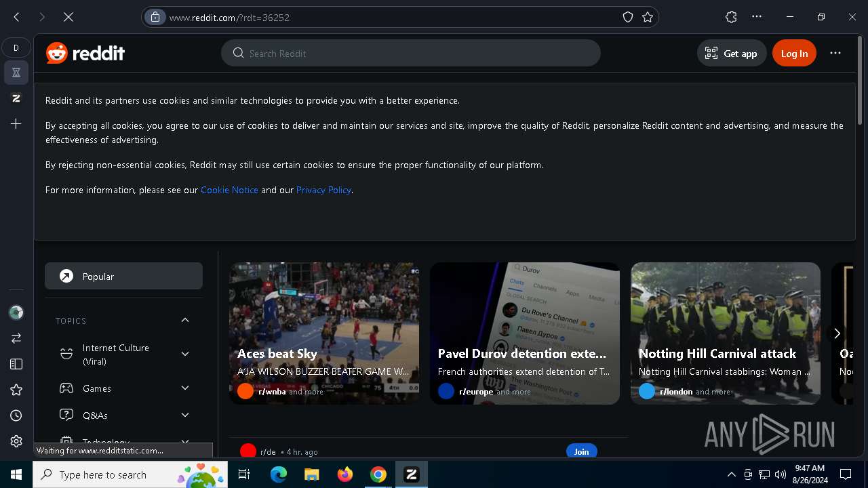The width and height of the screenshot is (868, 488).
Task: Open tracking protection shield icon
Action: click(628, 17)
